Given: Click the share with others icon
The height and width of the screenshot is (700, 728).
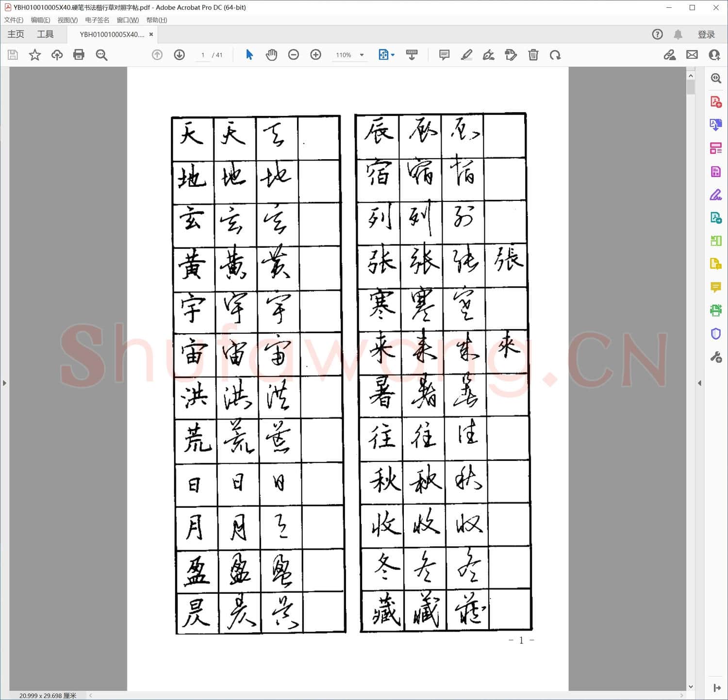Looking at the screenshot, I should [714, 55].
